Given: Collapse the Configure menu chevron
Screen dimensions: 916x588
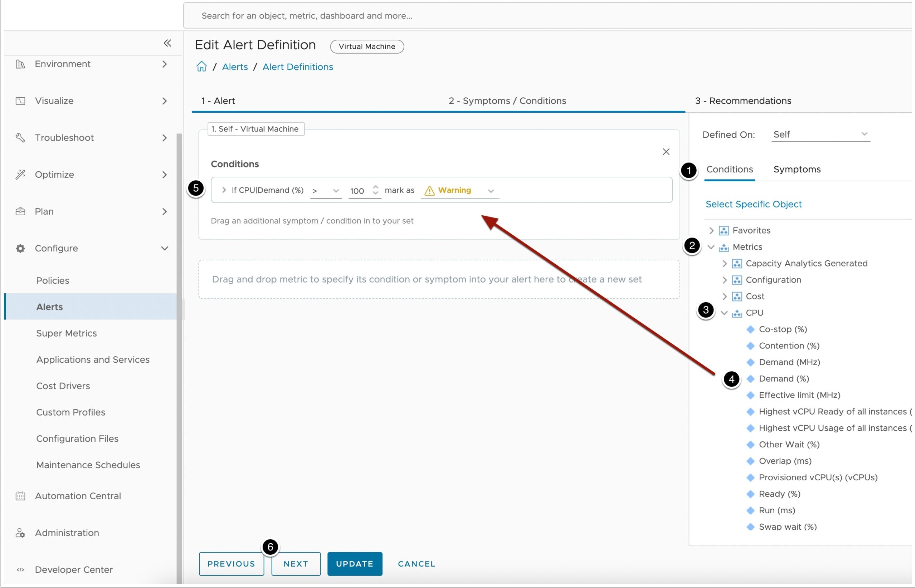Looking at the screenshot, I should [x=165, y=248].
